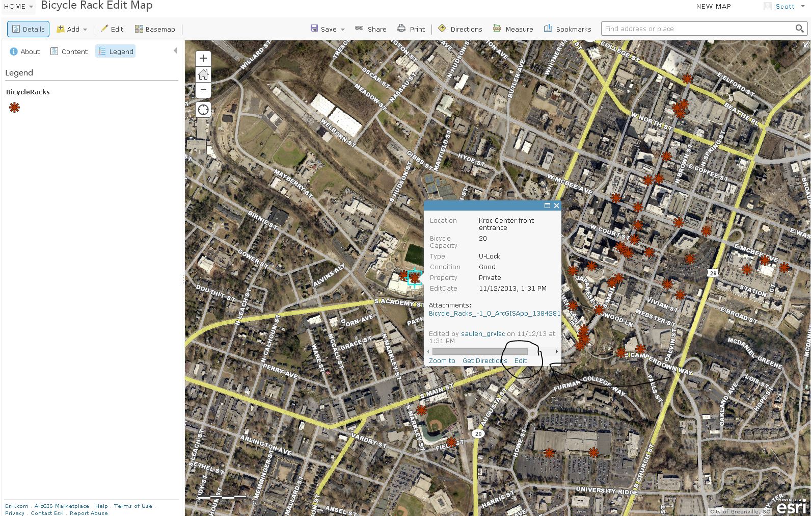Select the highlighted Kroc Center rack marker

pos(415,278)
